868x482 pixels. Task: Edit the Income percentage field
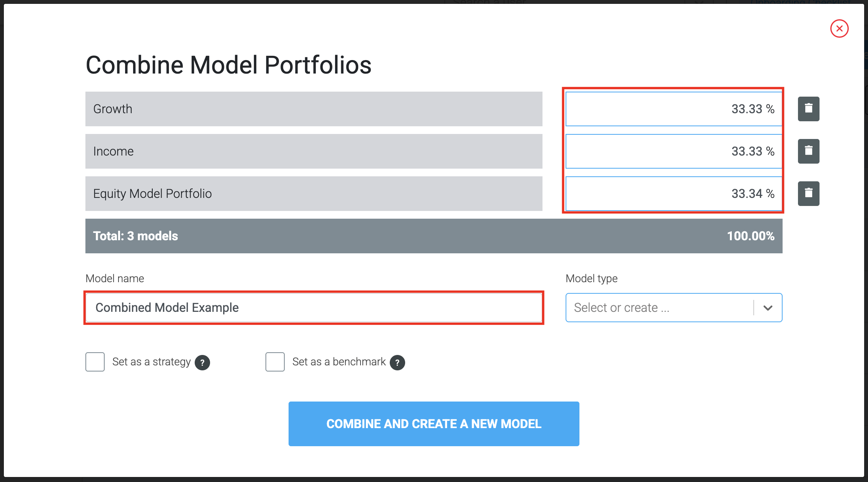pos(674,151)
